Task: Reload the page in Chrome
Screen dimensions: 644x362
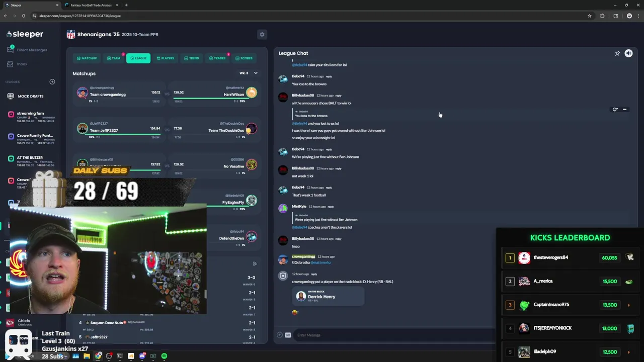Action: point(23,16)
